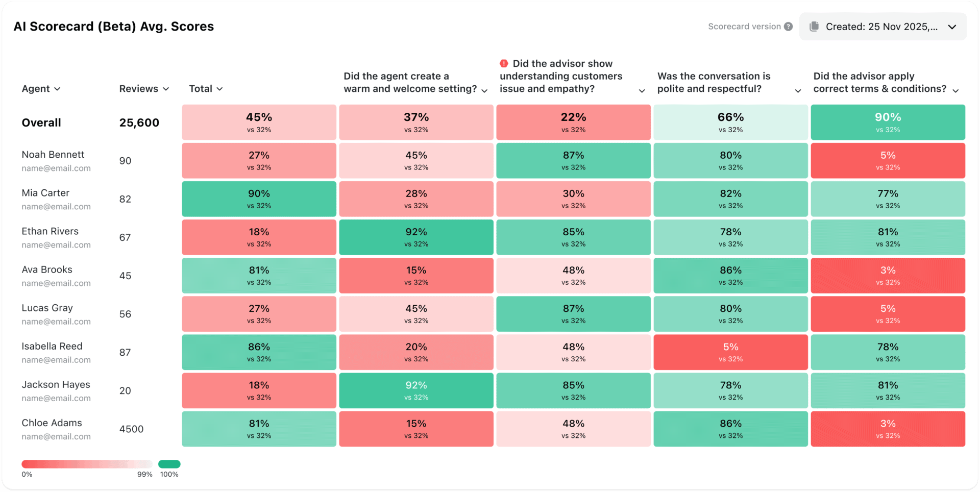Screen dimensions: 980x492
Task: Open Noah Bennett's agent row
Action: pos(53,155)
